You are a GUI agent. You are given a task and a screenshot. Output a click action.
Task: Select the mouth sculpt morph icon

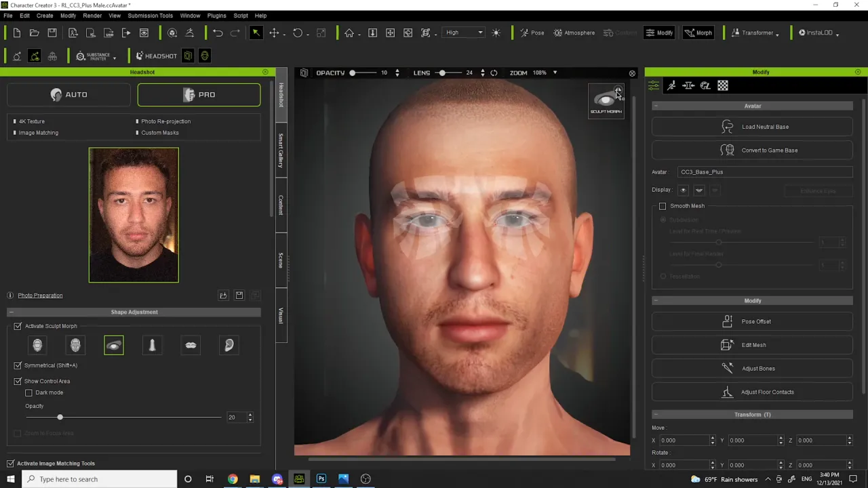pos(191,346)
